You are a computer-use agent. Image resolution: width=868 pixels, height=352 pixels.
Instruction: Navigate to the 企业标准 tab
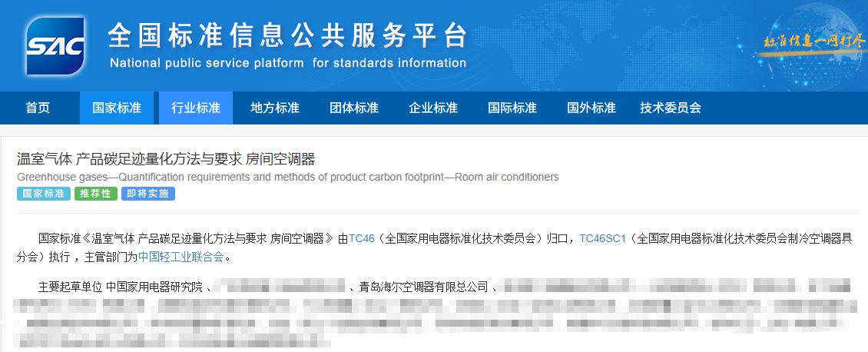tap(432, 108)
